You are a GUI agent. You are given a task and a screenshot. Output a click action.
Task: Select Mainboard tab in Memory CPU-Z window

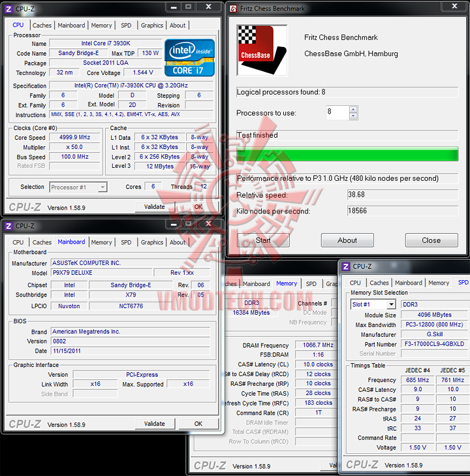coord(257,284)
